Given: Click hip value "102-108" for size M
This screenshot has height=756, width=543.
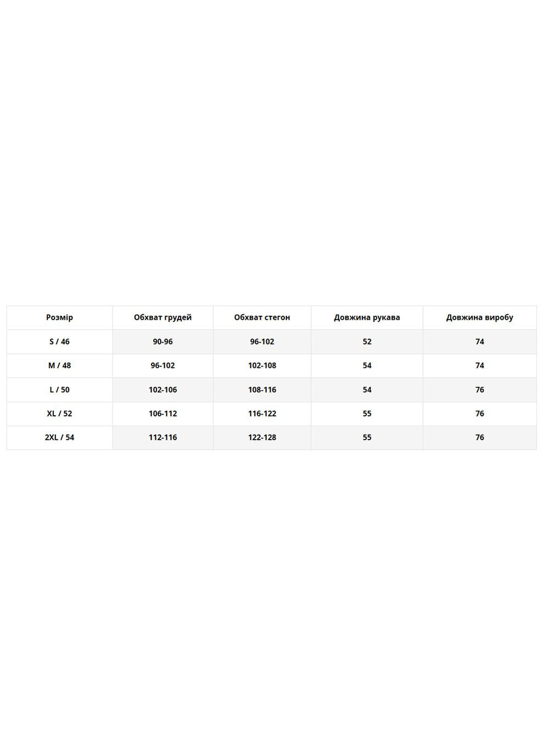Looking at the screenshot, I should click(262, 365).
